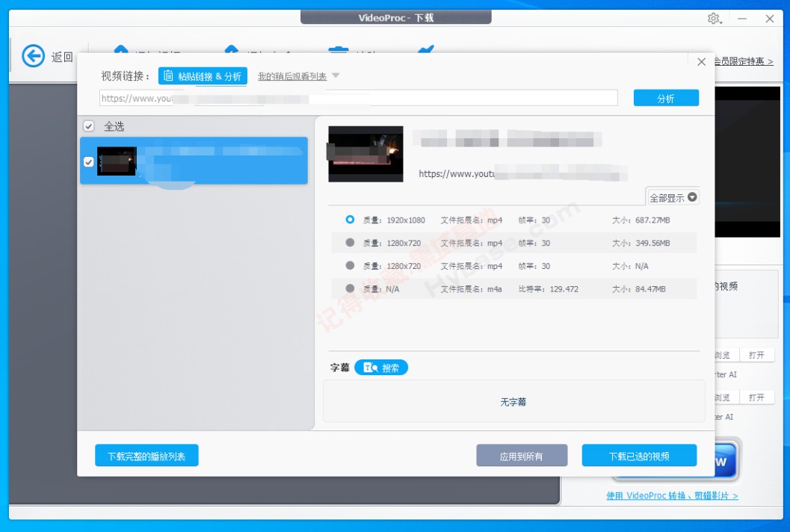Click 下载已选的视频 button
The width and height of the screenshot is (790, 532).
click(x=639, y=456)
